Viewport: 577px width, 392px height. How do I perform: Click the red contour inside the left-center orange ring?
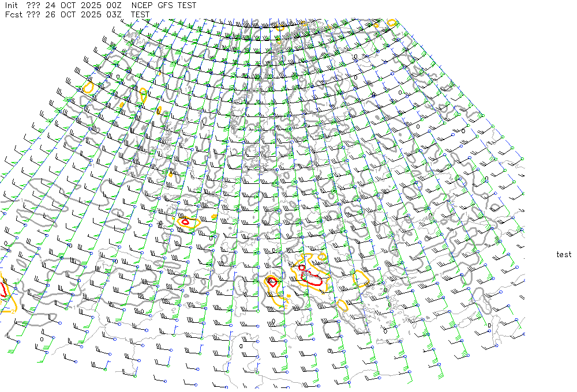click(185, 221)
